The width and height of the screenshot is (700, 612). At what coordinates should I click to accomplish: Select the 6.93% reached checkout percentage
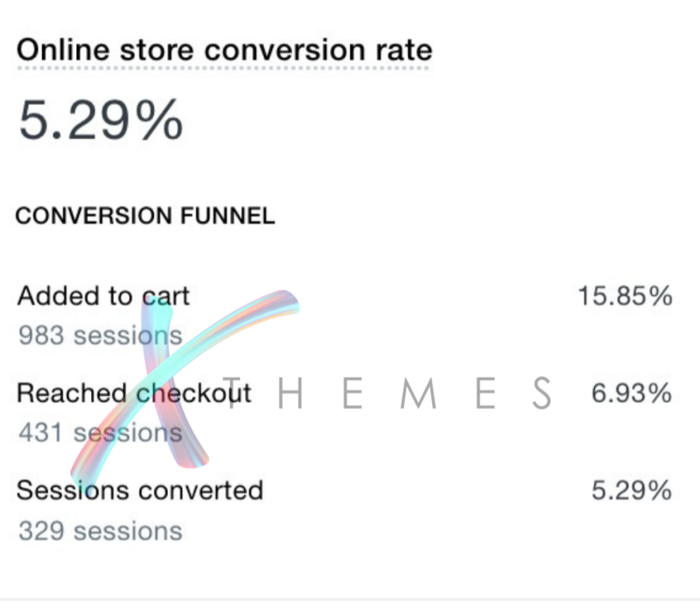point(632,393)
